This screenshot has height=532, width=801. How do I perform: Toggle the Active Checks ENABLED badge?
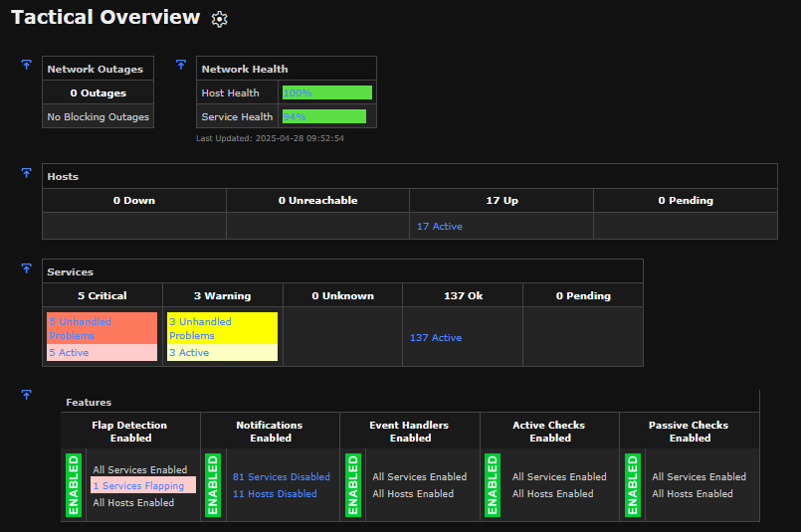(492, 485)
